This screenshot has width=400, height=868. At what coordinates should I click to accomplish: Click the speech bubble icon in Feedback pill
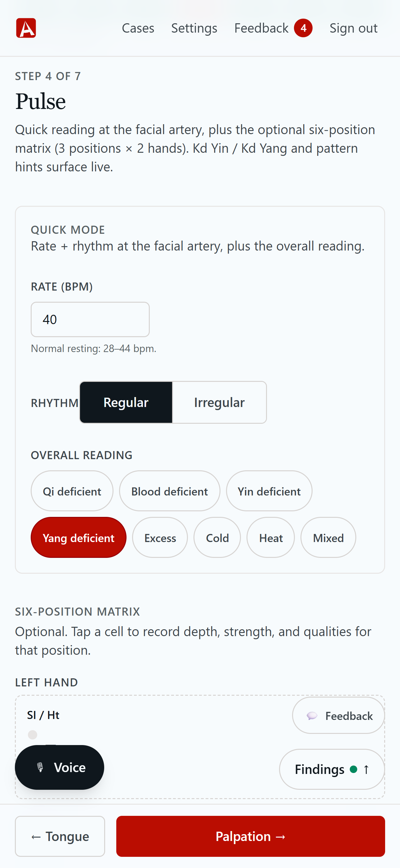point(312,716)
